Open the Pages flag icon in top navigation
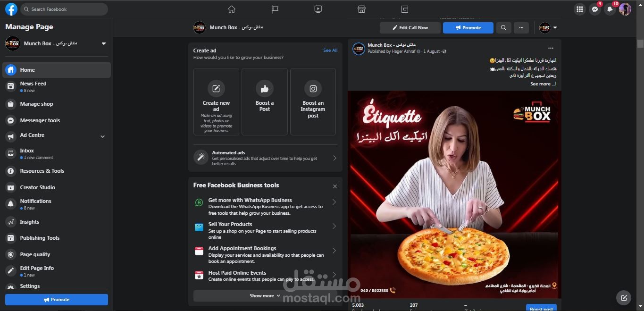Image resolution: width=644 pixels, height=311 pixels. click(275, 9)
